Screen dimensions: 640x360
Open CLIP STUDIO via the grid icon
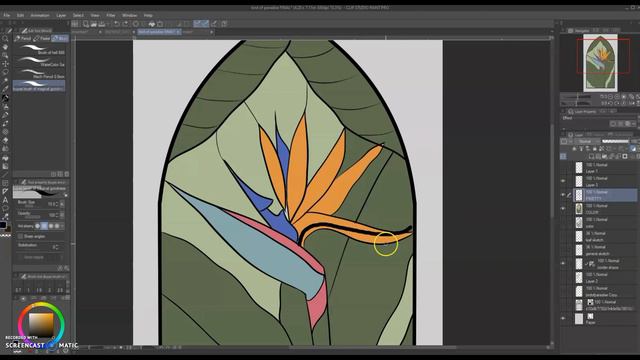pyautogui.click(x=75, y=24)
